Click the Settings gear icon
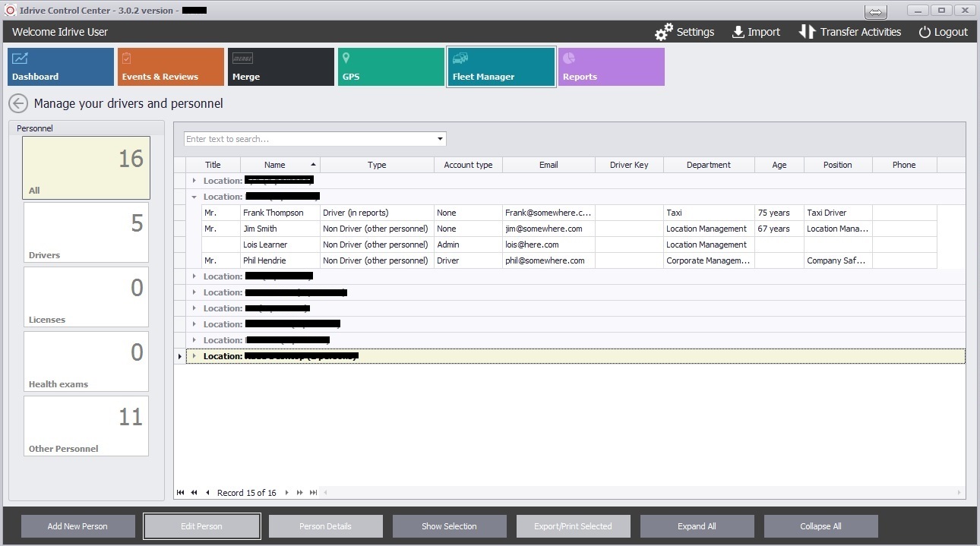This screenshot has width=980, height=546. 664,32
